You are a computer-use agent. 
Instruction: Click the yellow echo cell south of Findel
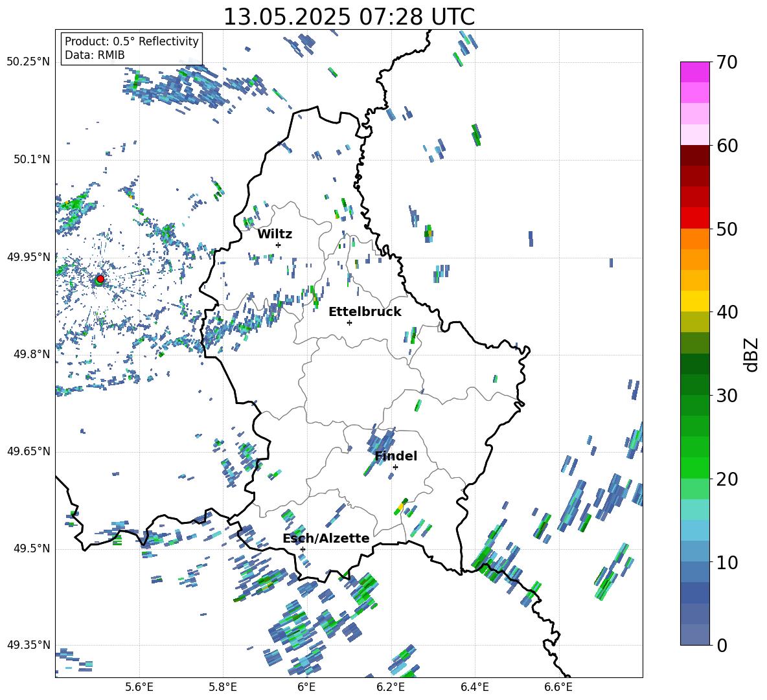click(x=400, y=508)
